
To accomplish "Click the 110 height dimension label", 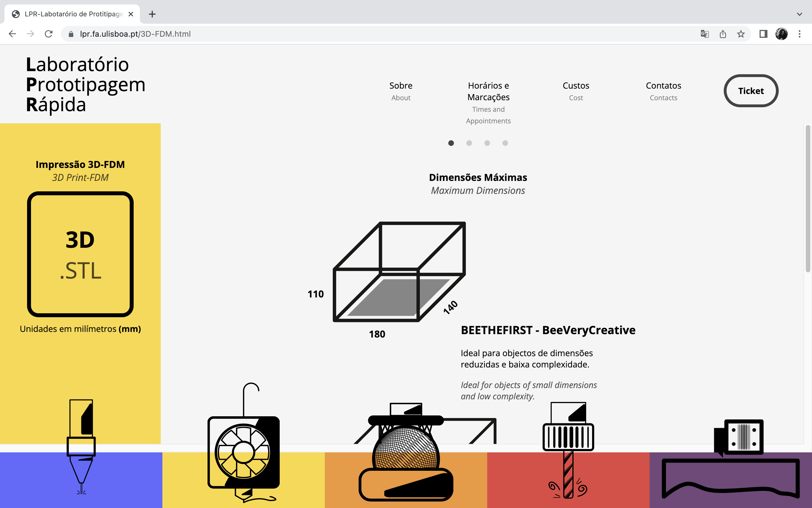I will tap(316, 294).
